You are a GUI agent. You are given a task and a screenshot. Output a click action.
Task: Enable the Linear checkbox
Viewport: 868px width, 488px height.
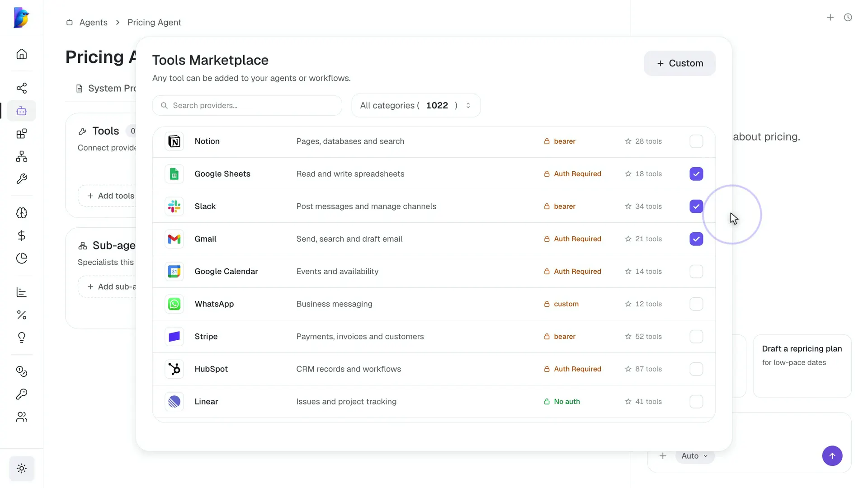tap(696, 402)
